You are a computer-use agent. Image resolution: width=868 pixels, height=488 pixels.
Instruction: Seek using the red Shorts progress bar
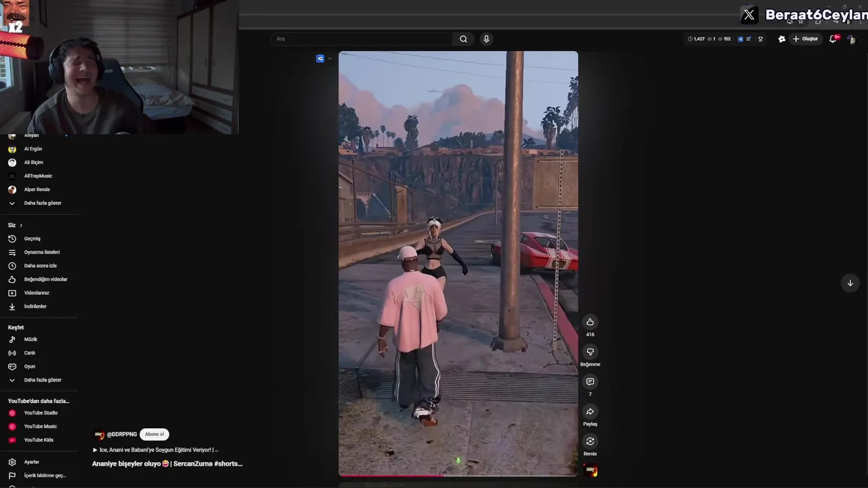tap(458, 476)
